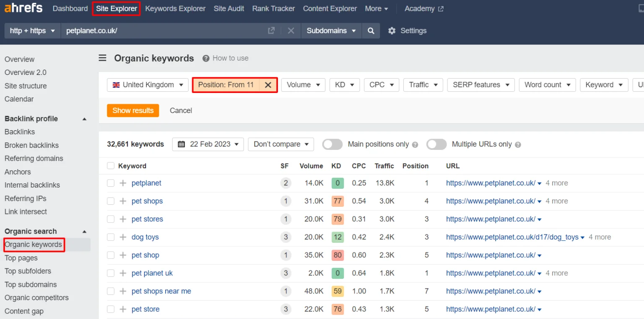Check the pet shop keyword checkbox
Screen dimensions: 644x319
coord(111,255)
